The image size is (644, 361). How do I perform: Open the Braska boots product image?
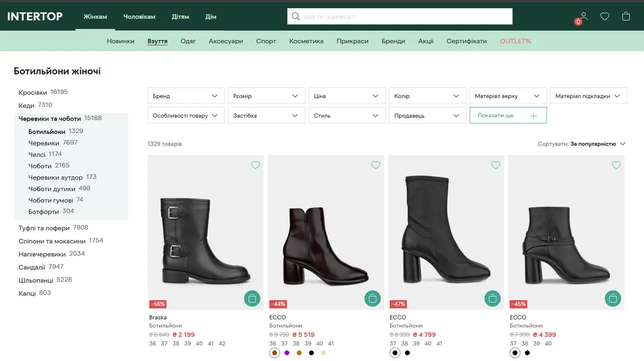click(206, 233)
